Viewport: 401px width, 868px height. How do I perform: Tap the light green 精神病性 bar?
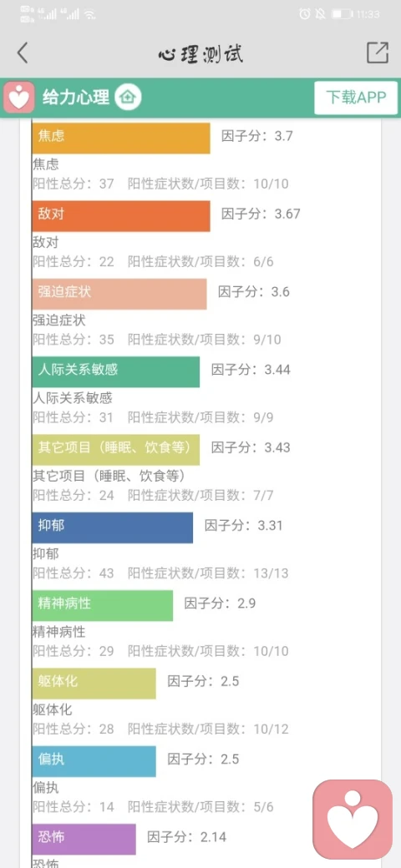(x=103, y=606)
